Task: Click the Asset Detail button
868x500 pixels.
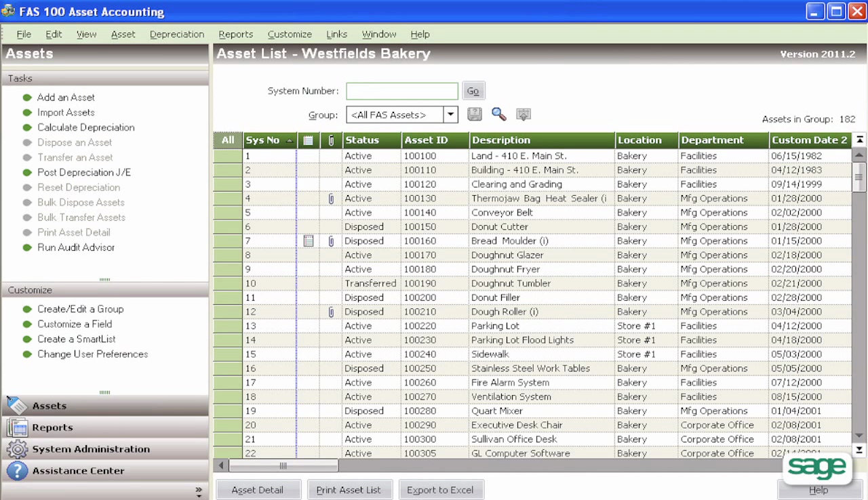Action: click(258, 490)
